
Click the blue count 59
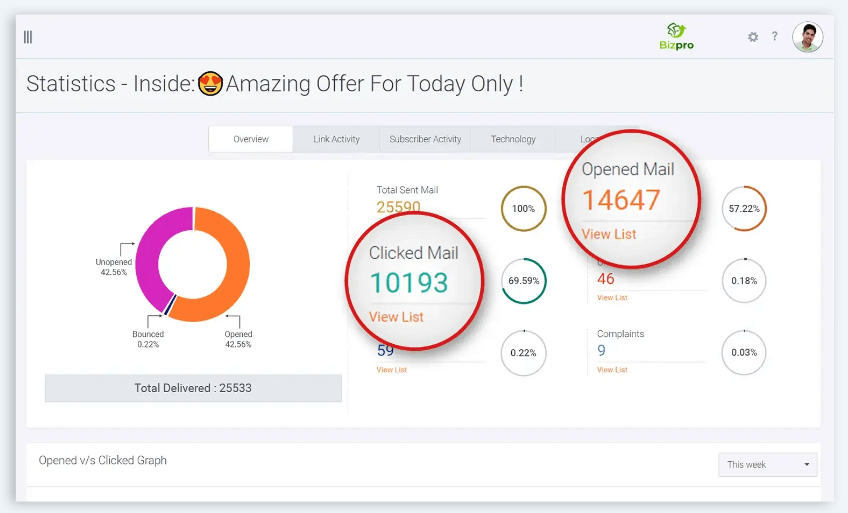pyautogui.click(x=386, y=351)
